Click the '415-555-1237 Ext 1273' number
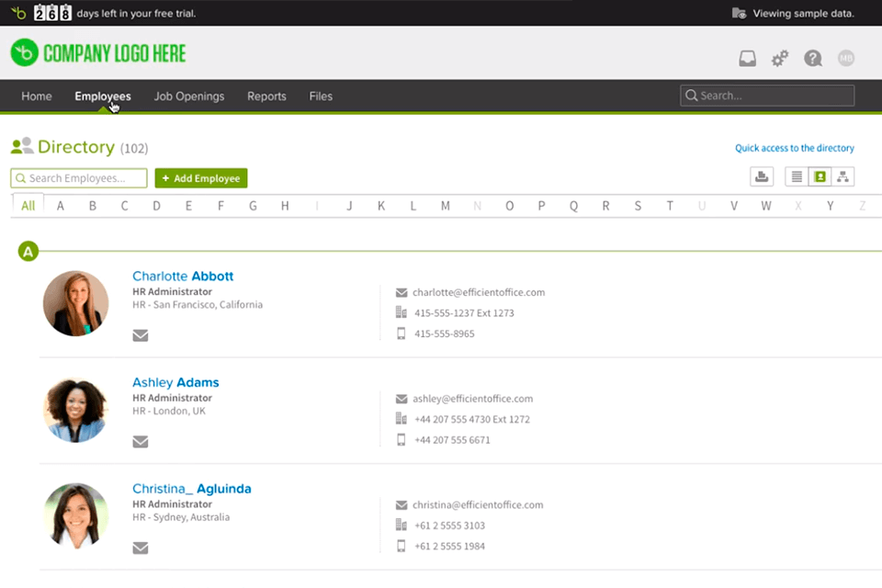Viewport: 882px width, 588px height. (x=464, y=313)
